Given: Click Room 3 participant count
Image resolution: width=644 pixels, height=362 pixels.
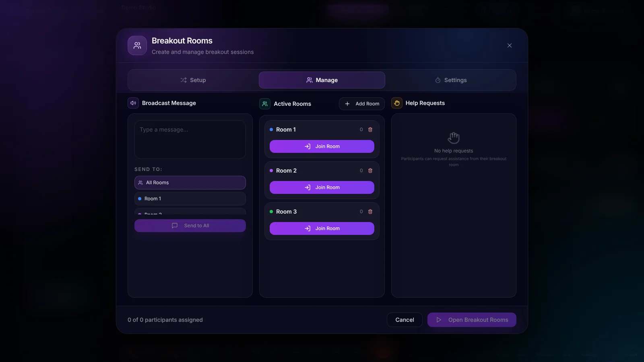Looking at the screenshot, I should point(361,212).
